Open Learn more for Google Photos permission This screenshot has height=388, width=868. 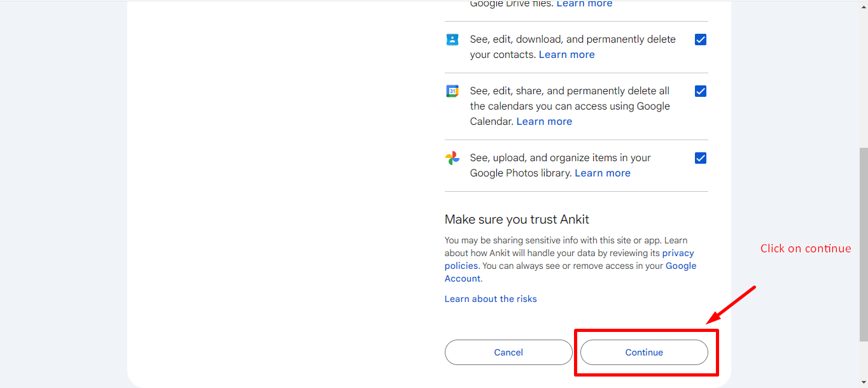(602, 173)
